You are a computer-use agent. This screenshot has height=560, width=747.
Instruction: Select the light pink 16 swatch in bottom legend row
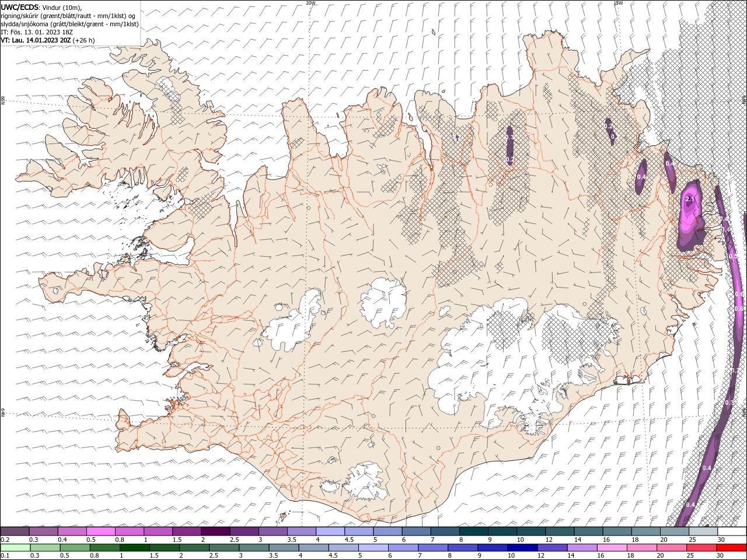tap(612, 548)
